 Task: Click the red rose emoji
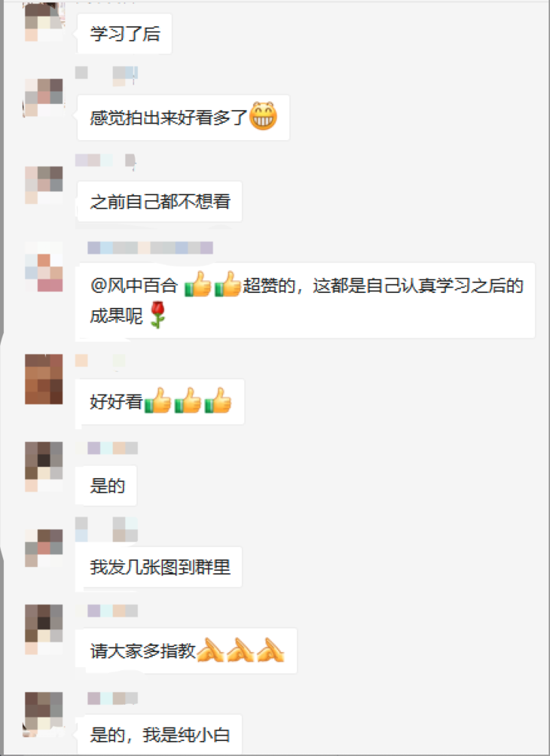point(157,315)
